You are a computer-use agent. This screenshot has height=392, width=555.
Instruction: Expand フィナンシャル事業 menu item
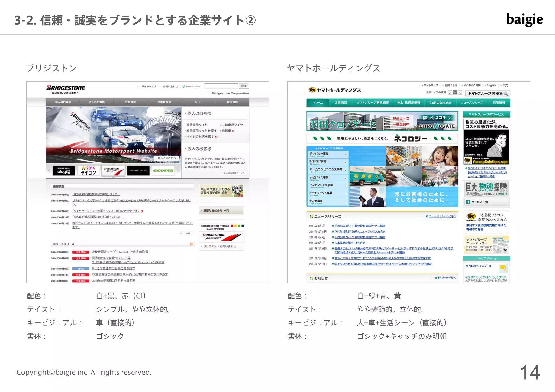point(328,186)
